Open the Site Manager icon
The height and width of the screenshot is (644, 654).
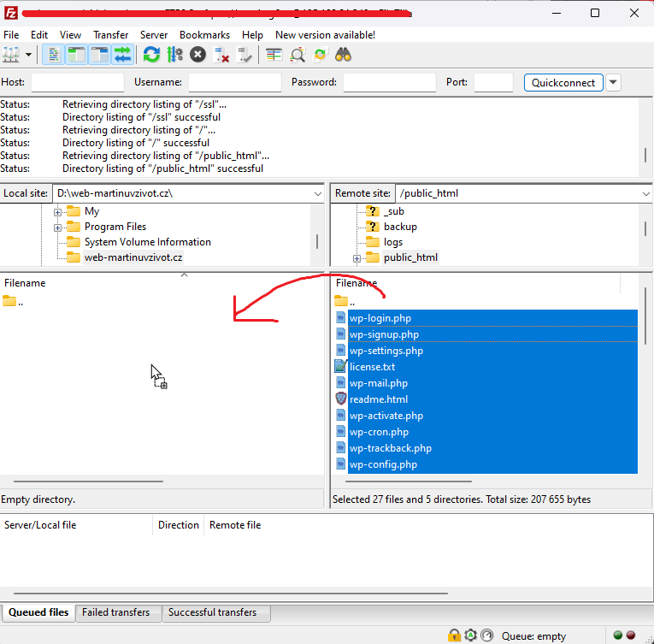pyautogui.click(x=11, y=55)
